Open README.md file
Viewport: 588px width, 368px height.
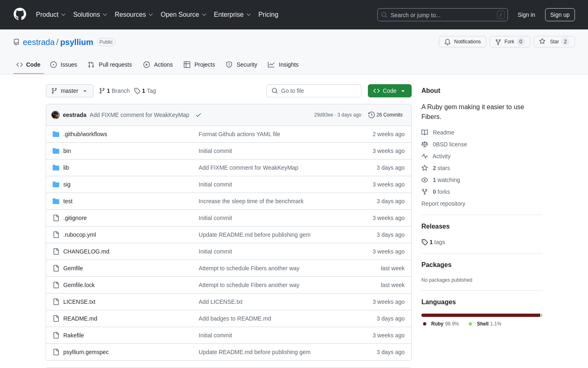(80, 319)
